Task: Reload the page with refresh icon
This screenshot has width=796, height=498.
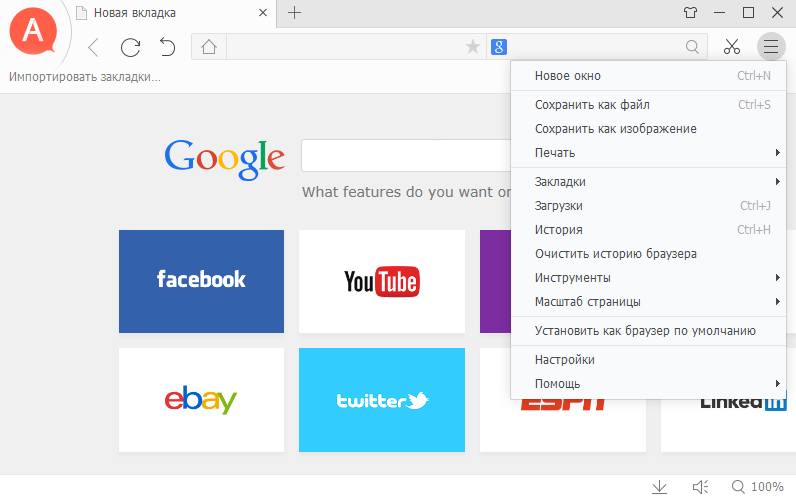Action: 130,47
